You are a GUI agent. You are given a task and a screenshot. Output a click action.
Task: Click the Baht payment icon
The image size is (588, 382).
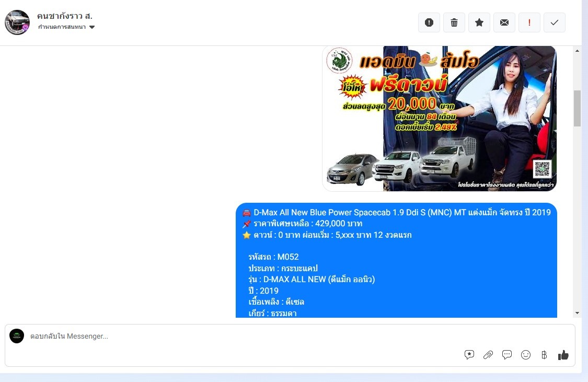(544, 355)
